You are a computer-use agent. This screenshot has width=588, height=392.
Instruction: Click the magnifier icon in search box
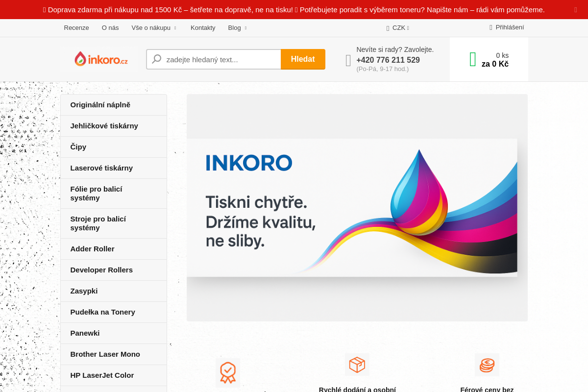[157, 59]
